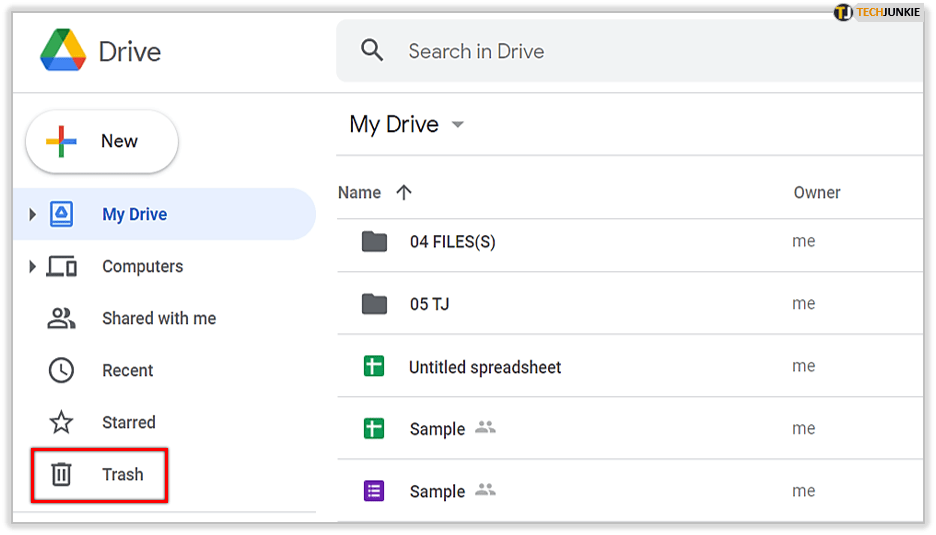Image resolution: width=936 pixels, height=535 pixels.
Task: Expand the My Drive tree arrow
Action: pos(32,214)
